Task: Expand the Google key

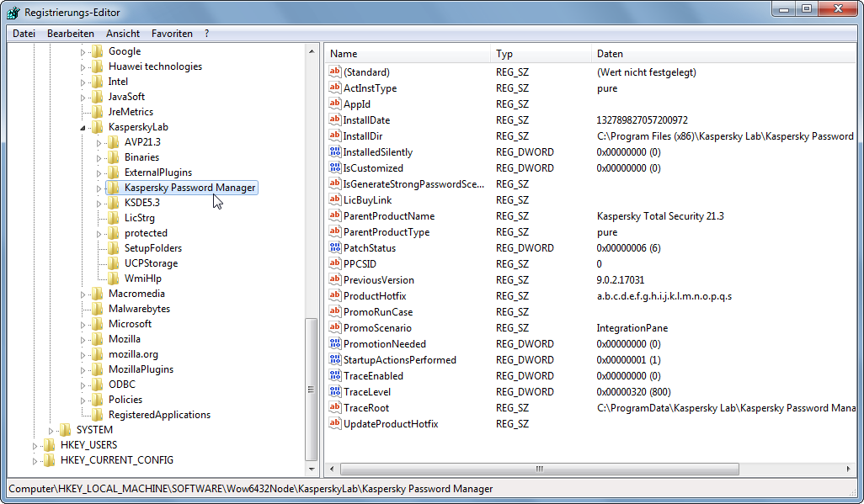Action: click(x=83, y=52)
